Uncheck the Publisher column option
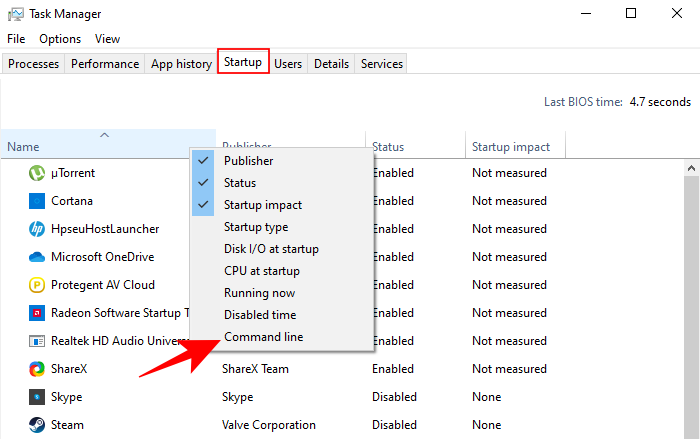The width and height of the screenshot is (700, 439). (x=248, y=161)
